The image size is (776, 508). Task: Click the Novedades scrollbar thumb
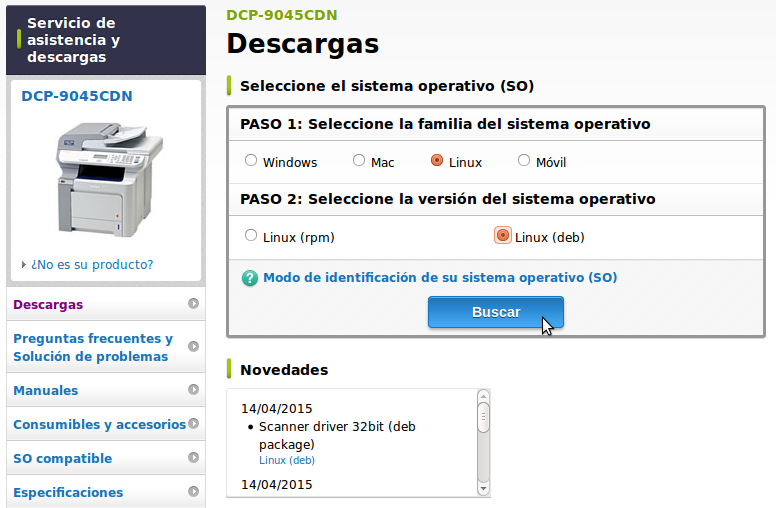click(484, 417)
